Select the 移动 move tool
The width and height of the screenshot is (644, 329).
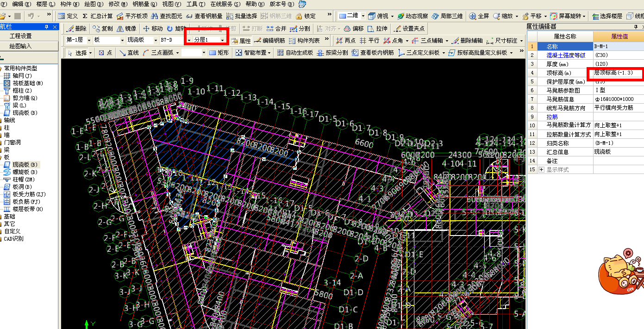click(153, 28)
